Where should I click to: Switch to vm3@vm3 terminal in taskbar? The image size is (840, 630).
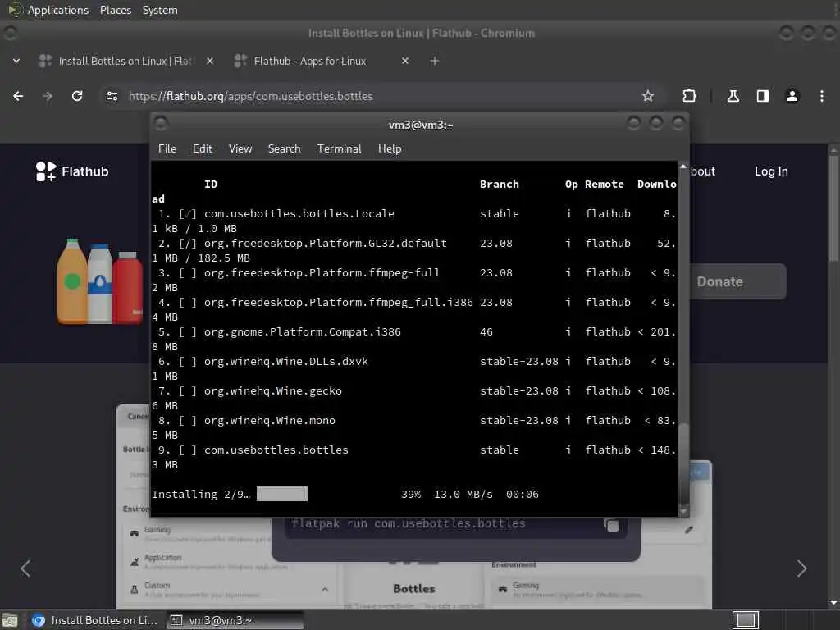pyautogui.click(x=235, y=620)
